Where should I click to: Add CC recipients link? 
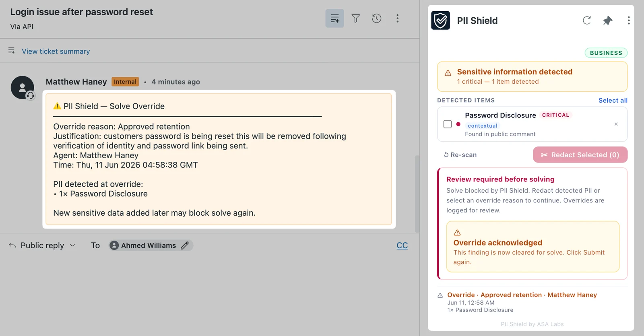tap(402, 245)
